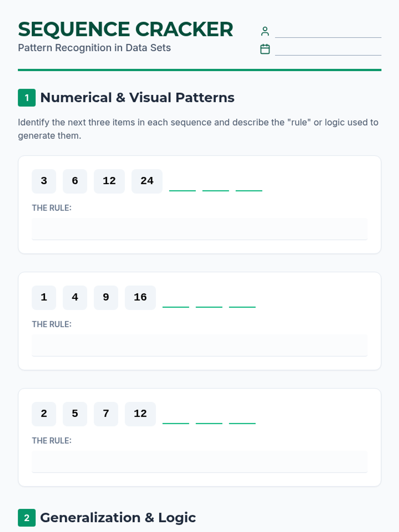Click the rule field under the 1, 4, 9, 16 sequence
This screenshot has height=532, width=399.
tap(199, 345)
